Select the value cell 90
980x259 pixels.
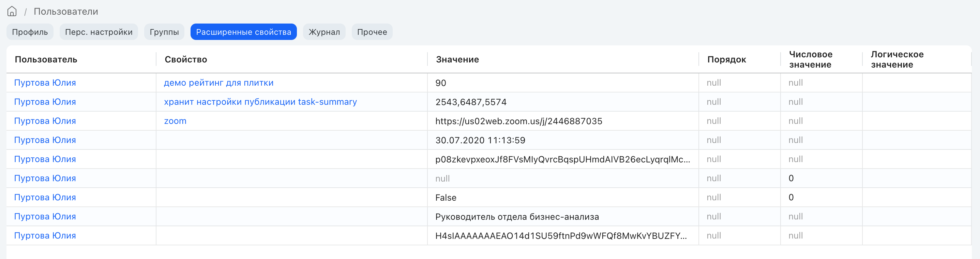pyautogui.click(x=563, y=83)
